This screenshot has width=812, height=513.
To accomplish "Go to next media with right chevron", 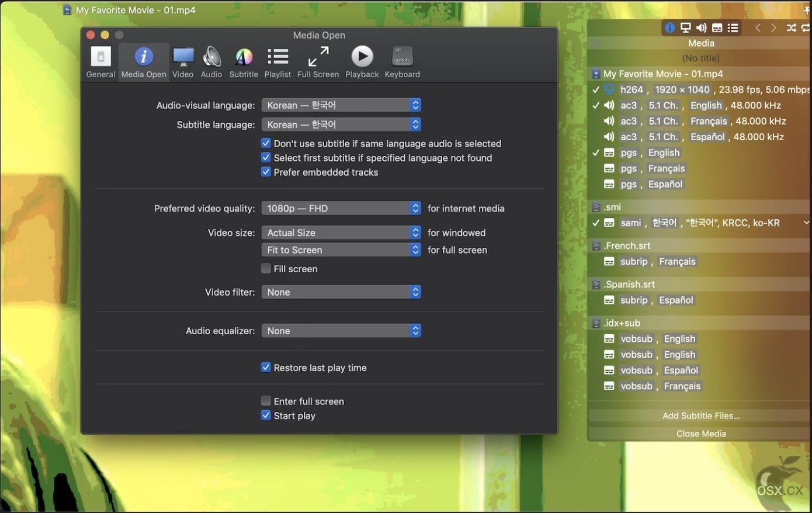I will (773, 27).
